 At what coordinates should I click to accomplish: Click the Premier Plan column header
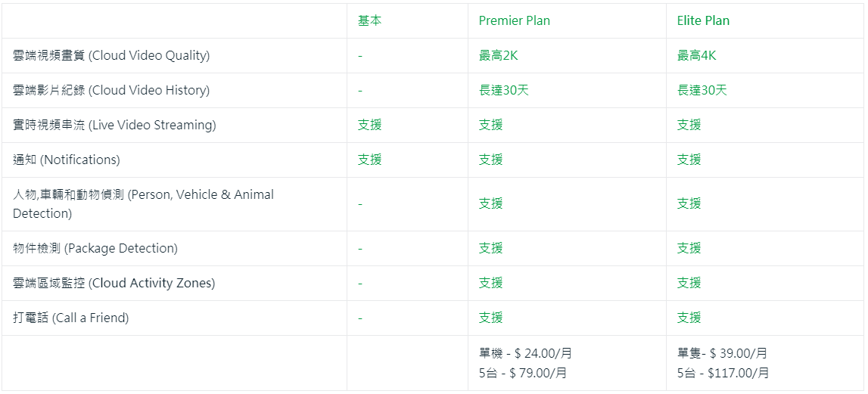pos(515,21)
